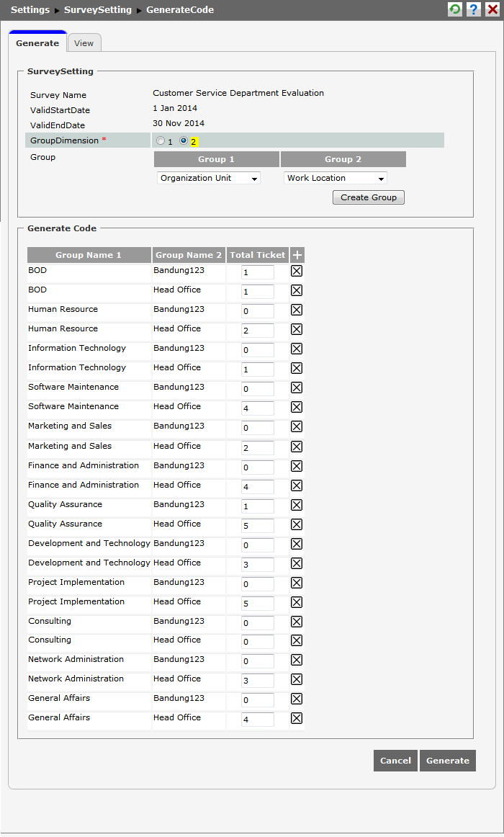Expand the Work Location dropdown
Screen dimensions: 504x837
pos(336,178)
